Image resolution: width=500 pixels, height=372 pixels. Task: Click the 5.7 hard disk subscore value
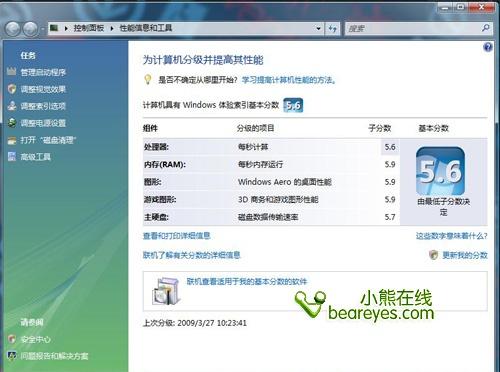click(x=390, y=217)
